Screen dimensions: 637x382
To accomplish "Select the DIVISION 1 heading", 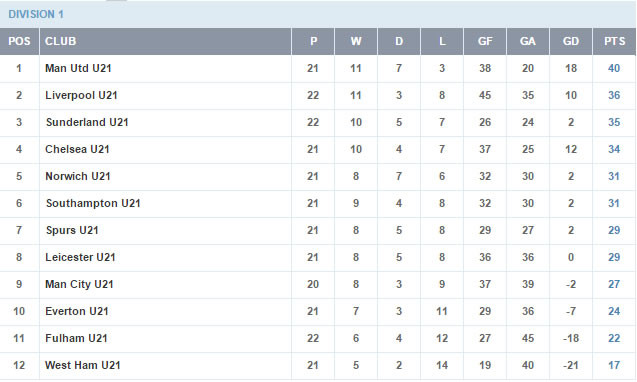I will [x=36, y=14].
